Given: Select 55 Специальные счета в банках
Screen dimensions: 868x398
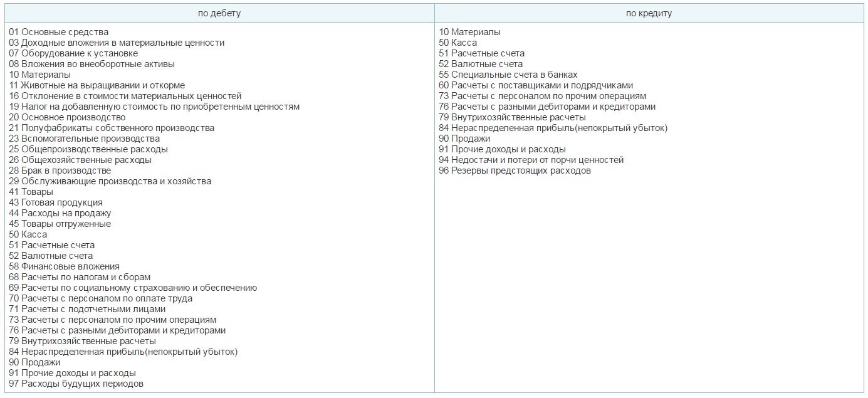Looking at the screenshot, I should [x=508, y=75].
